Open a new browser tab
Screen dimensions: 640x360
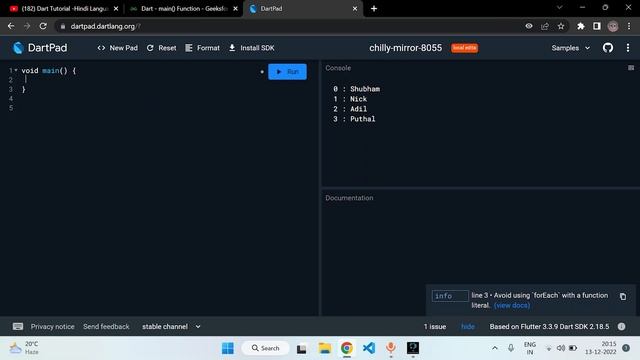[x=374, y=9]
